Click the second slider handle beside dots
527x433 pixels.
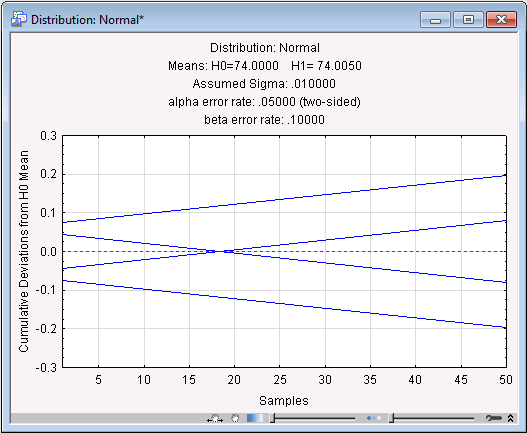click(392, 418)
